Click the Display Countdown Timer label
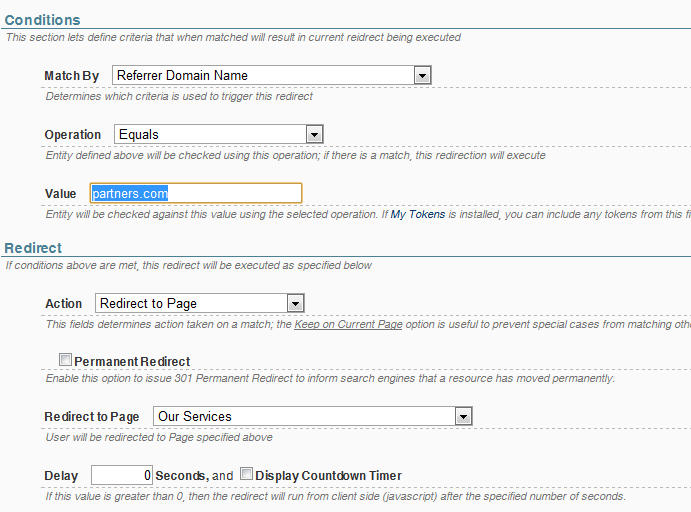The image size is (691, 512). (x=328, y=476)
